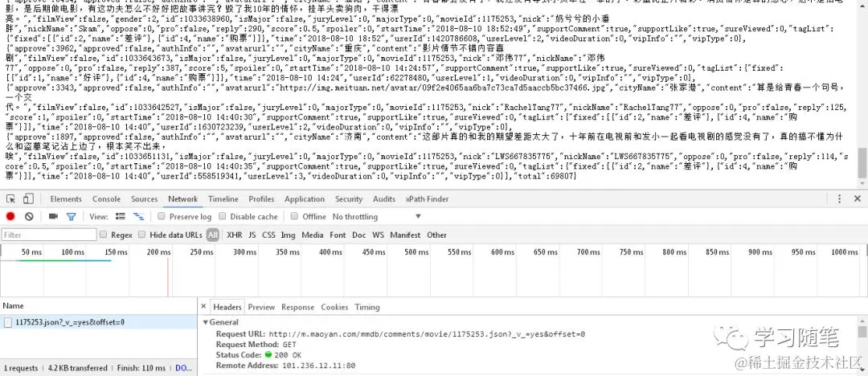Click the Remote Address 101.236.12.11:80 value
This screenshot has width=868, height=376.
point(318,366)
